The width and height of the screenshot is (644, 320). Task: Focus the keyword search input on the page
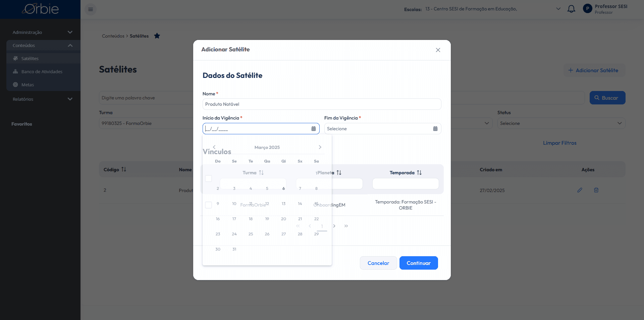341,98
